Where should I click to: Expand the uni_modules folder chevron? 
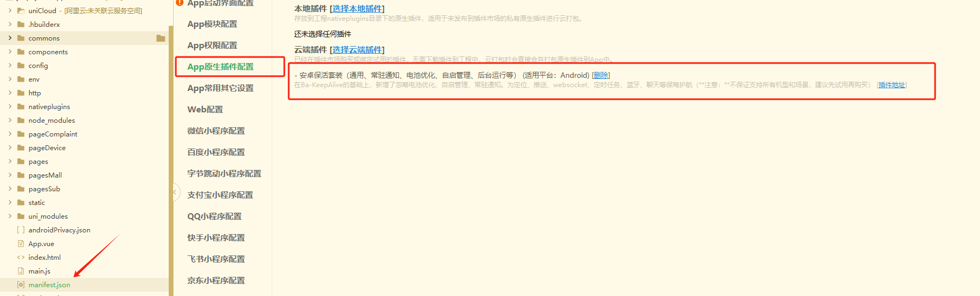click(x=10, y=216)
